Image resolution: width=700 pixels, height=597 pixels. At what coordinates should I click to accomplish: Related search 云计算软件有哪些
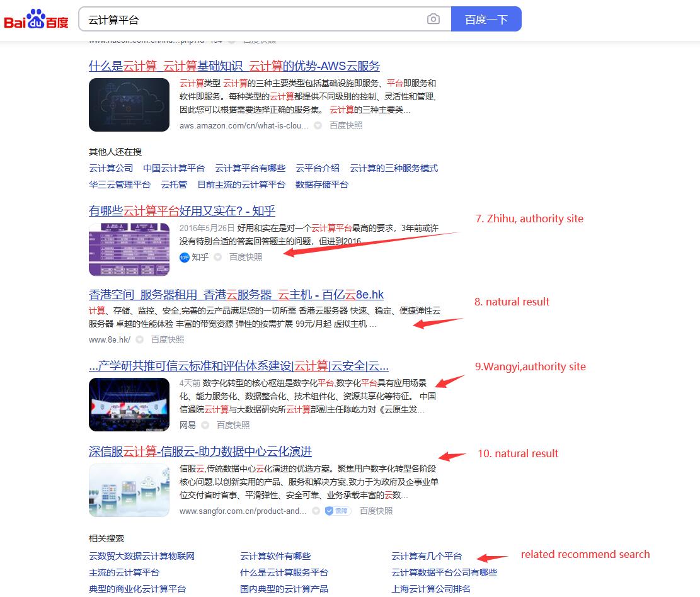(275, 556)
